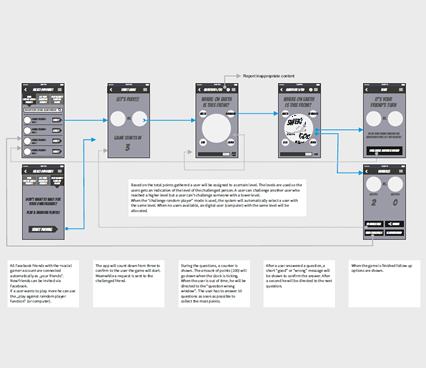The height and width of the screenshot is (368, 426).
Task: Click bottom-right action button on results screen
Action: click(394, 233)
